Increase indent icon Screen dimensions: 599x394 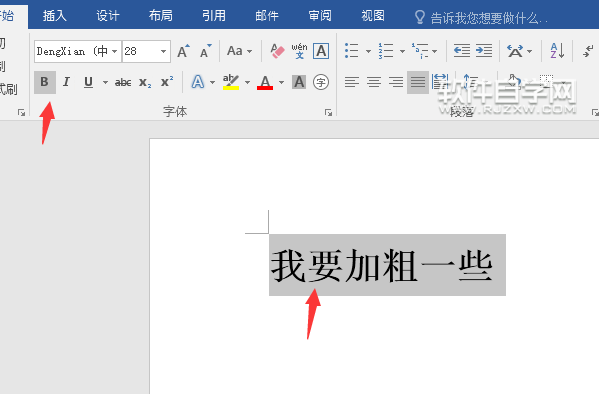pos(484,51)
